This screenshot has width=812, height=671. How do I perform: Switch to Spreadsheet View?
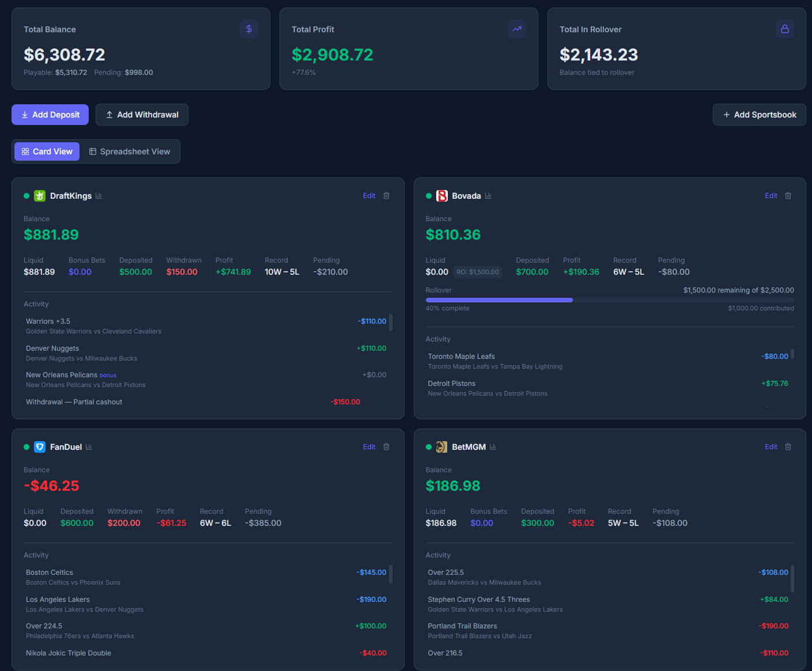pyautogui.click(x=130, y=151)
